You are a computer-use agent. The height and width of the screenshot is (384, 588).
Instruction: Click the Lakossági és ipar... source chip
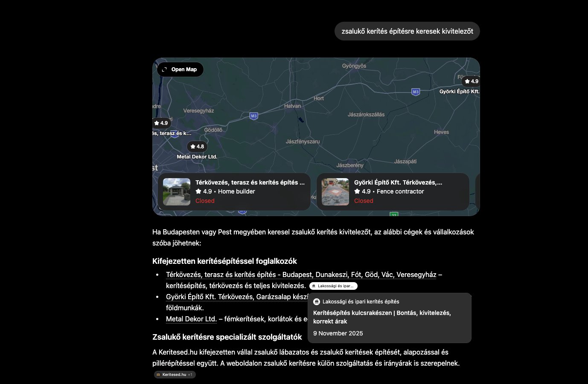pos(333,286)
